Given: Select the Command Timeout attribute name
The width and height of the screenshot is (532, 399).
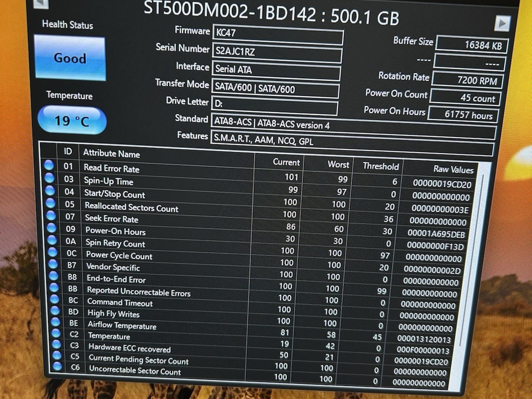Looking at the screenshot, I should 120,302.
